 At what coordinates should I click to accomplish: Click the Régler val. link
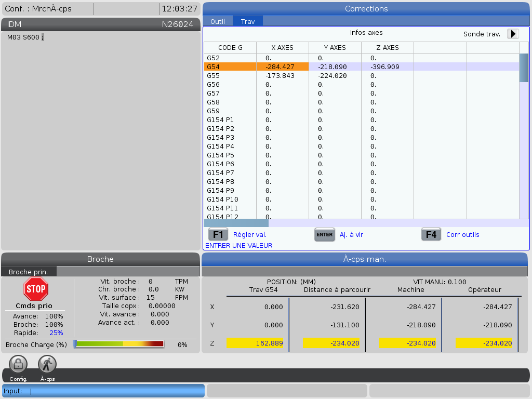point(250,234)
